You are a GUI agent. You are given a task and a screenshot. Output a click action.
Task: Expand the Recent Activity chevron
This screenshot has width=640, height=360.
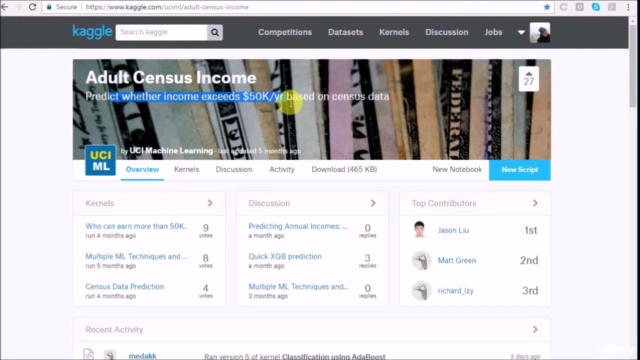[535, 329]
